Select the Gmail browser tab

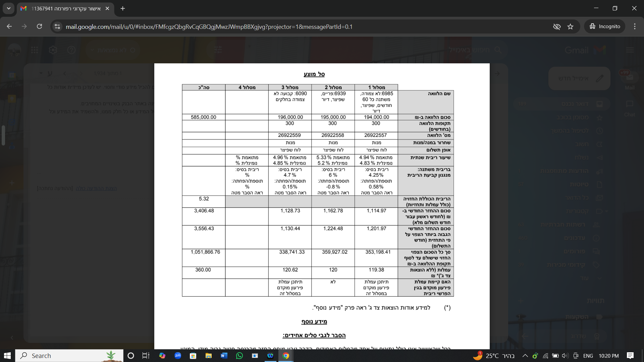click(65, 8)
